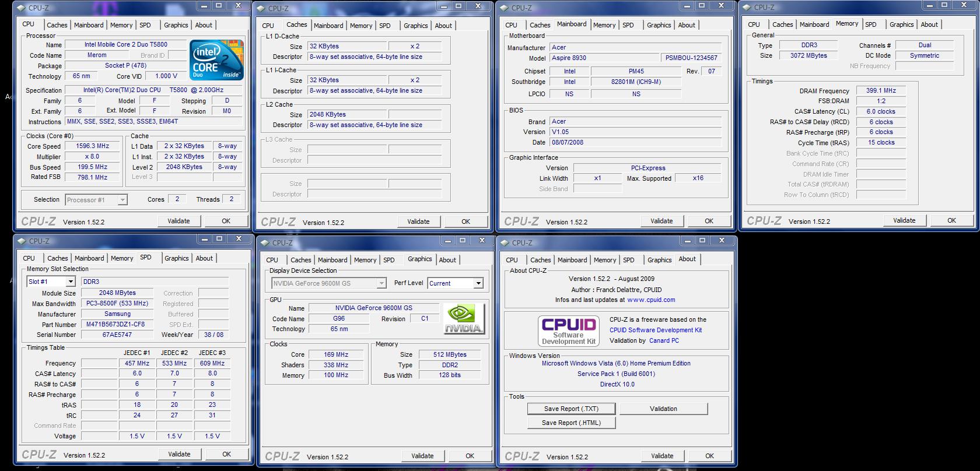Click the Code Name value Merom

[97, 55]
